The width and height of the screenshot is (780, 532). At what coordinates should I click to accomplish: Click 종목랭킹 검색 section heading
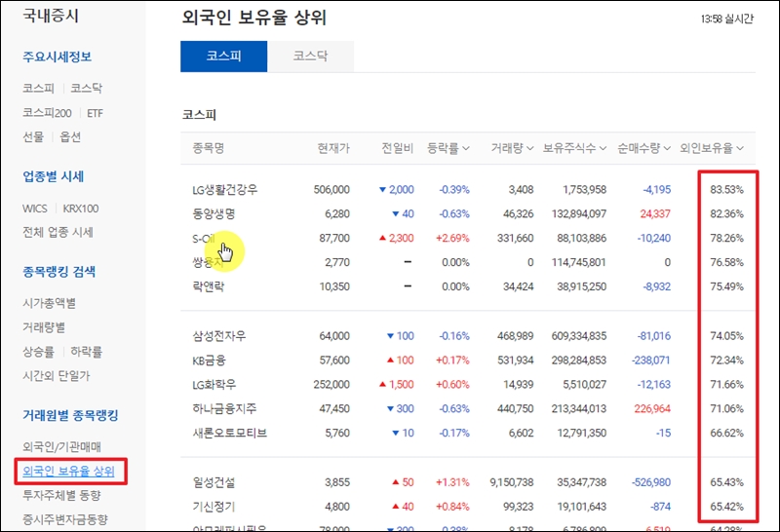click(59, 272)
